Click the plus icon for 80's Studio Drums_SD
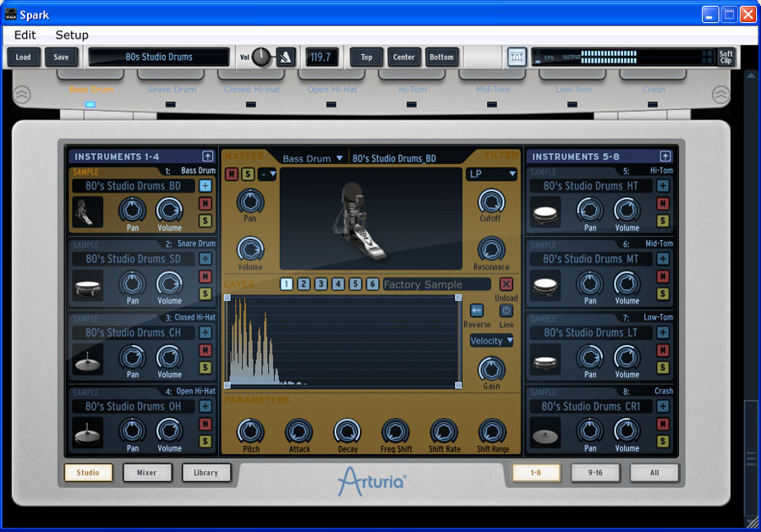Image resolution: width=761 pixels, height=532 pixels. [205, 259]
